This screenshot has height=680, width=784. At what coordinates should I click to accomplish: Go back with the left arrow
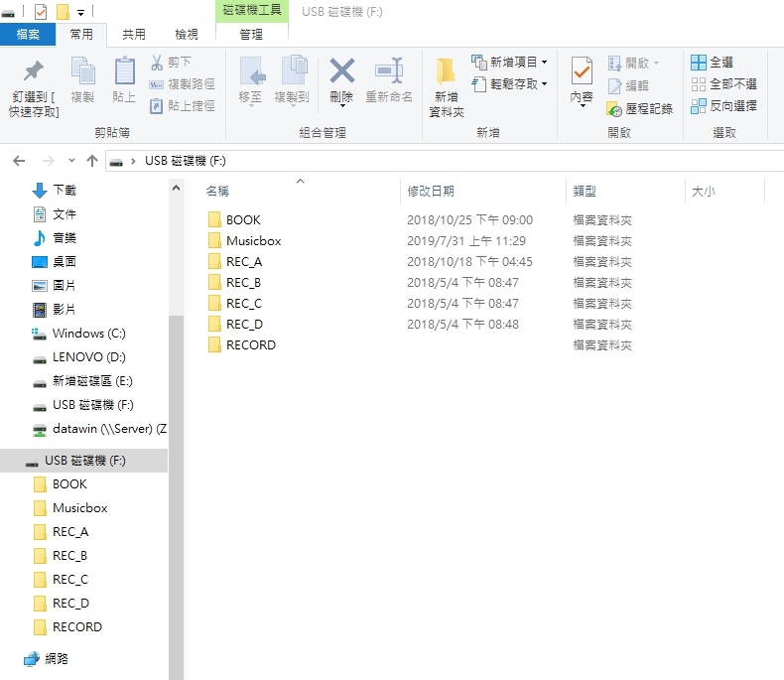[x=19, y=161]
